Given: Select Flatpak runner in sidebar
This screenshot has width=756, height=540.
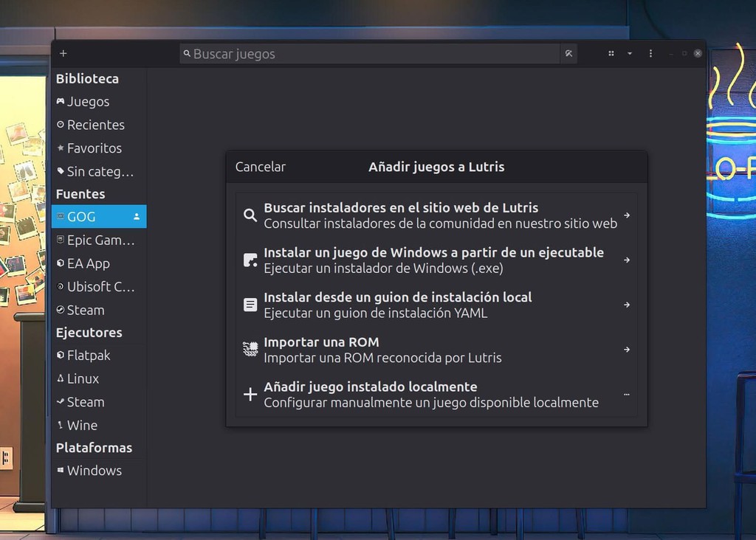Looking at the screenshot, I should [99, 356].
